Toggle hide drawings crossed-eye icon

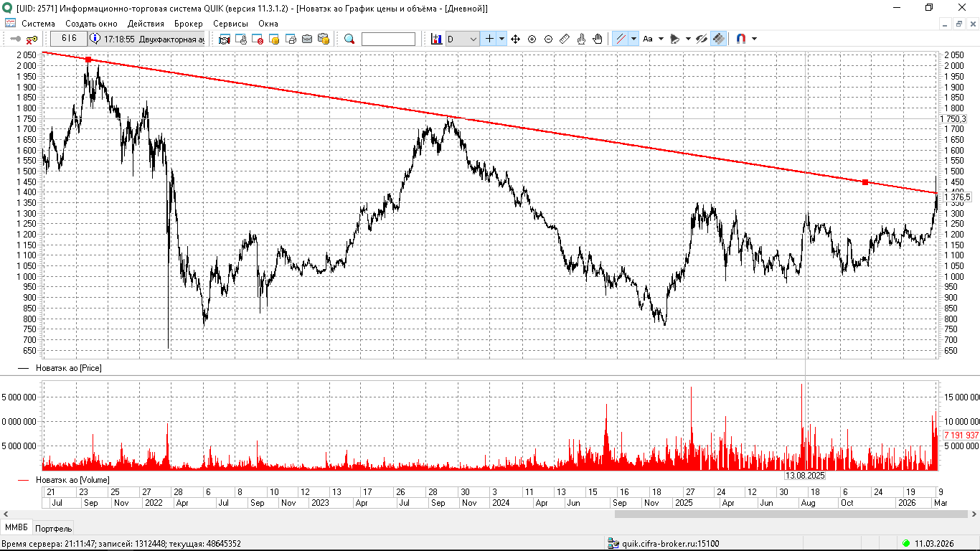tap(702, 39)
